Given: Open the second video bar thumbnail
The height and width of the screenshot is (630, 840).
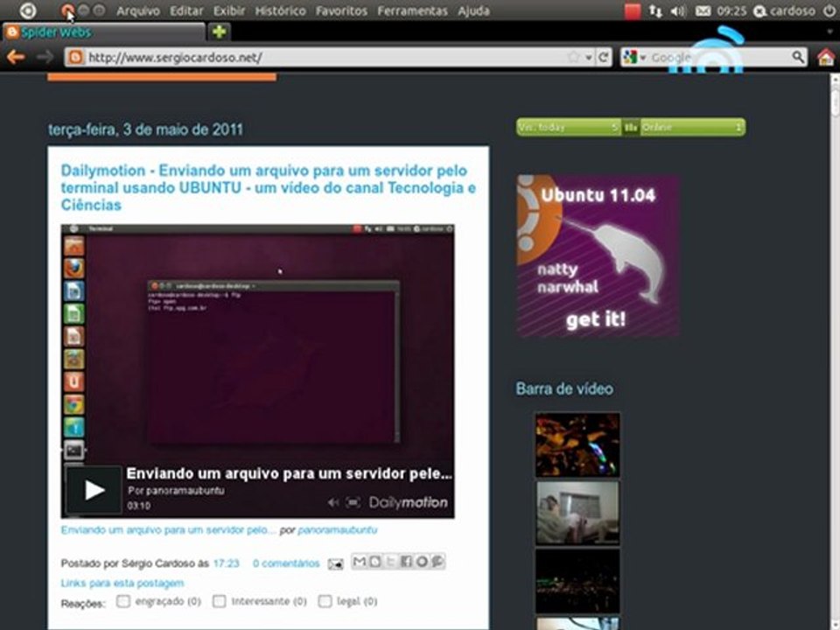Looking at the screenshot, I should coord(577,513).
